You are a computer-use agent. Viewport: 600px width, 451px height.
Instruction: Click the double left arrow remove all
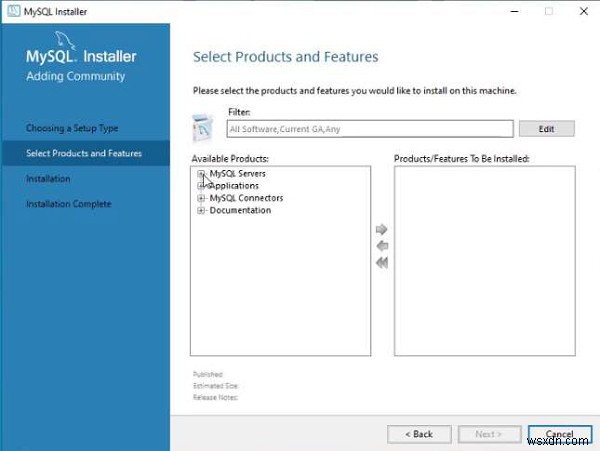(x=382, y=263)
